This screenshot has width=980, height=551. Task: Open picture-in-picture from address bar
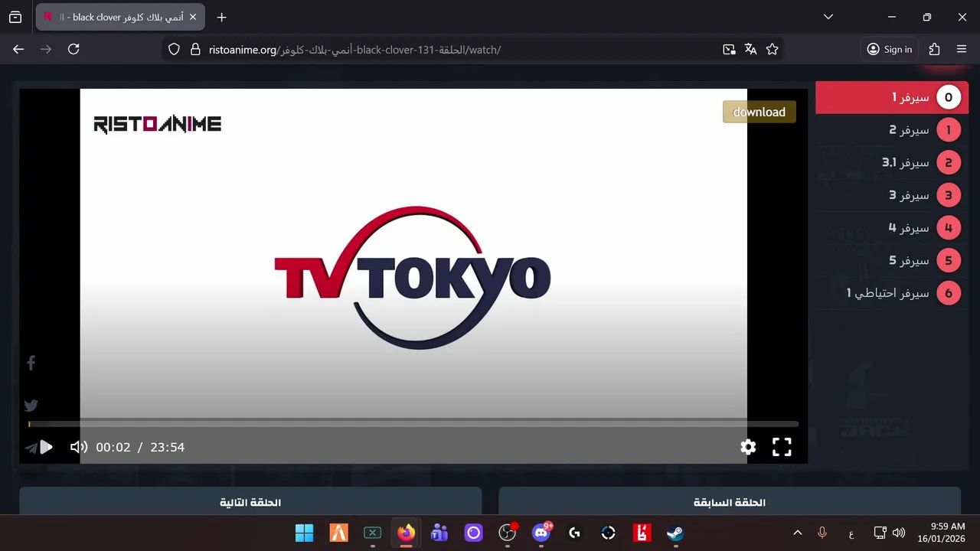[x=729, y=49]
